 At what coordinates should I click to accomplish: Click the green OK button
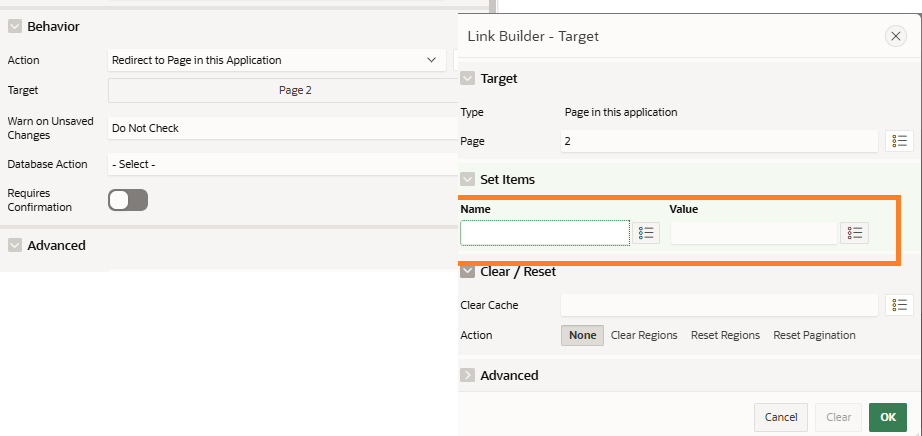[888, 417]
